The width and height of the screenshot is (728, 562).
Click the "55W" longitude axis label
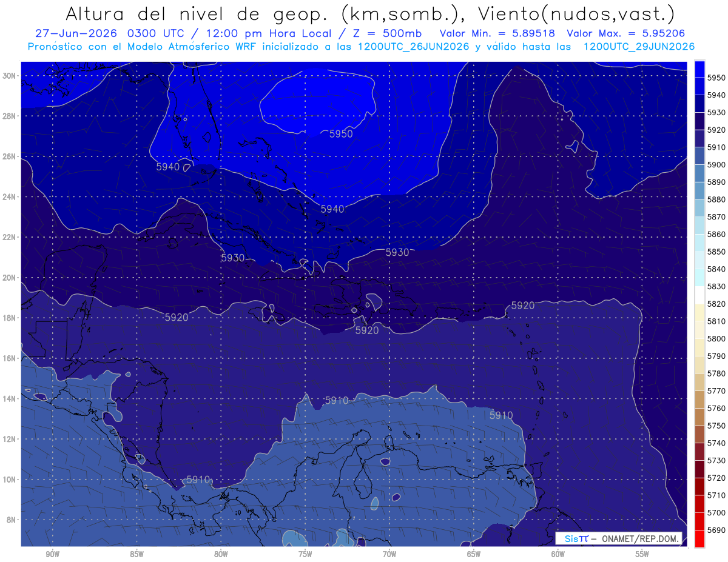642,554
